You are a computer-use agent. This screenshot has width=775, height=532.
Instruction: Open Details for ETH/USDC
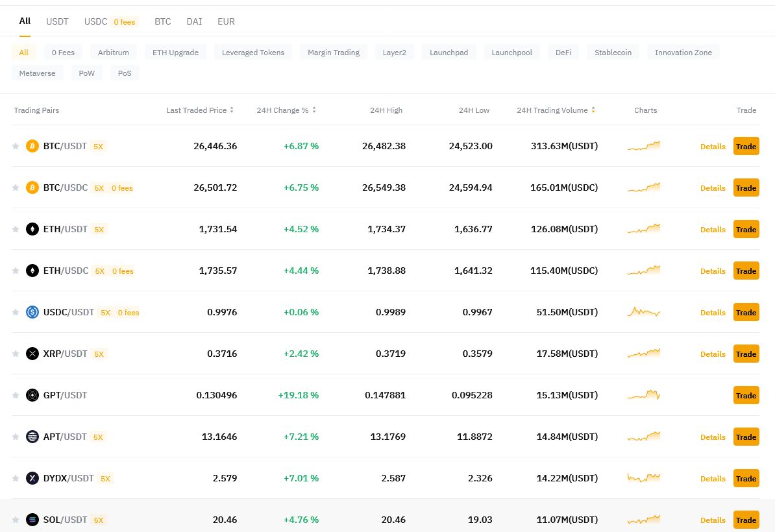tap(713, 271)
